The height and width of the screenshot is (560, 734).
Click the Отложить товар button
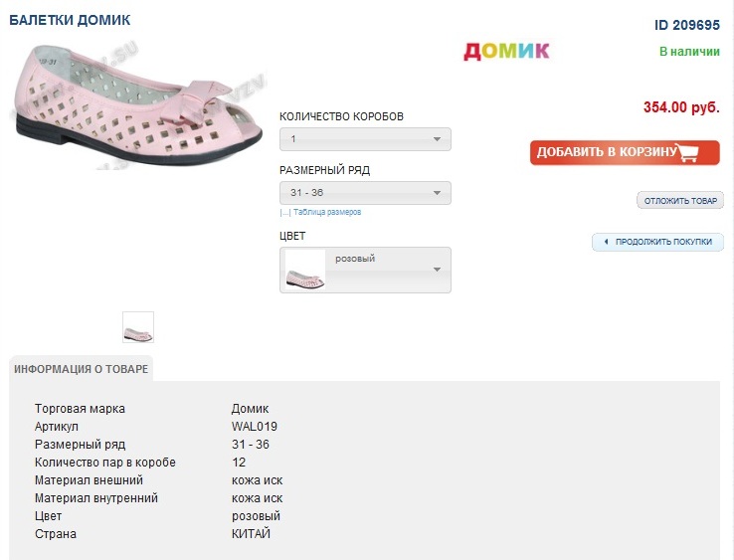click(x=680, y=201)
